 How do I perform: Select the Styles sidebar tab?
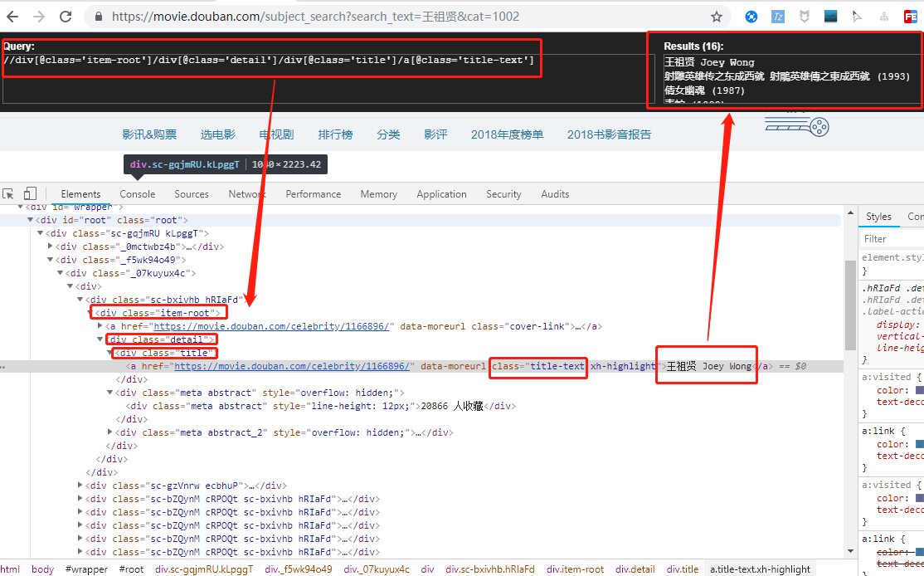[878, 217]
